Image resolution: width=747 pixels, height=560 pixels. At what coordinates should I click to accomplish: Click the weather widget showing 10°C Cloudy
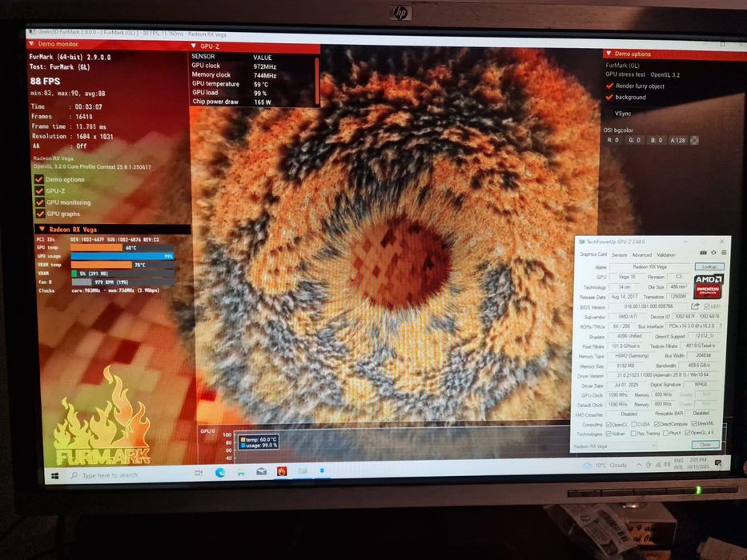(605, 465)
